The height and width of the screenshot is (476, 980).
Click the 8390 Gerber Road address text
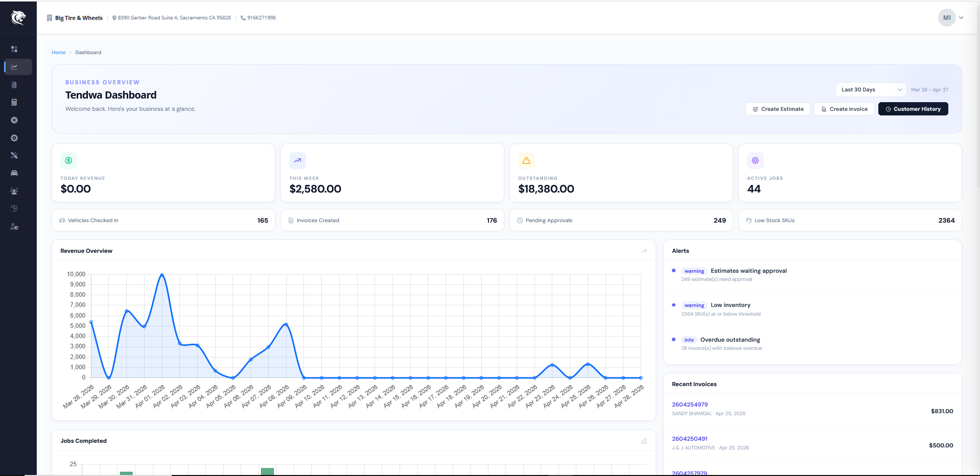(x=174, y=18)
